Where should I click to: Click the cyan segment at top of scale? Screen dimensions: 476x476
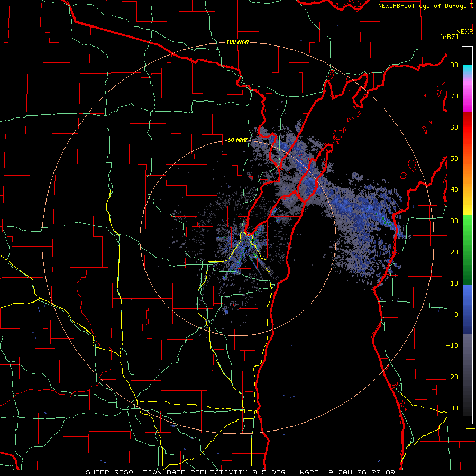tap(467, 70)
